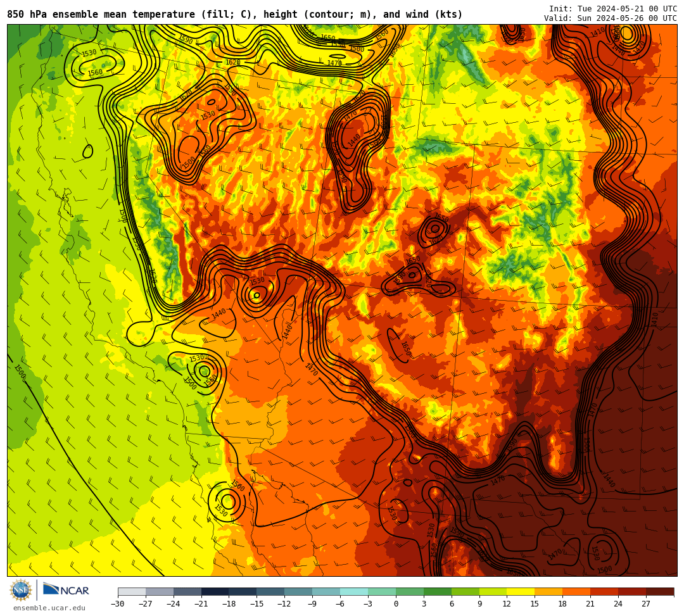Pick the colorbar swatch between -3 and 0
The image size is (684, 616).
pos(382,591)
